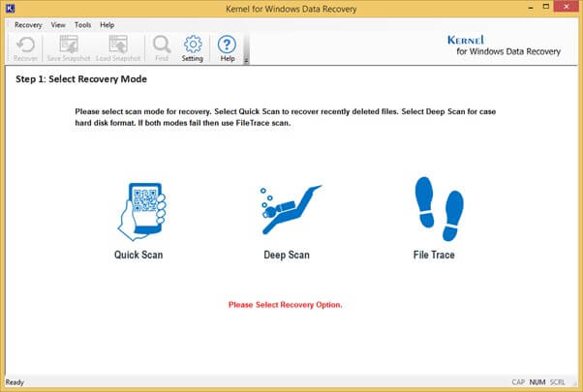This screenshot has height=392, width=583.
Task: Click the Kernel app icon in title bar
Action: click(x=10, y=8)
